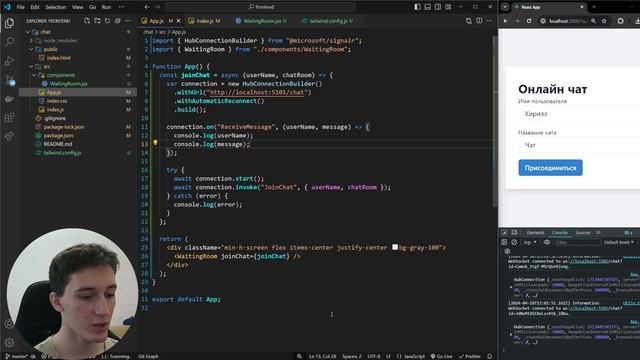Toggle bottom panel visibility in title bar
Screen dimensions: 640x360
coord(427,7)
